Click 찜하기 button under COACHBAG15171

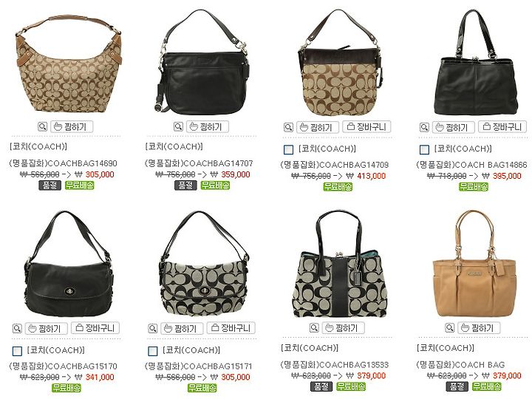(182, 328)
